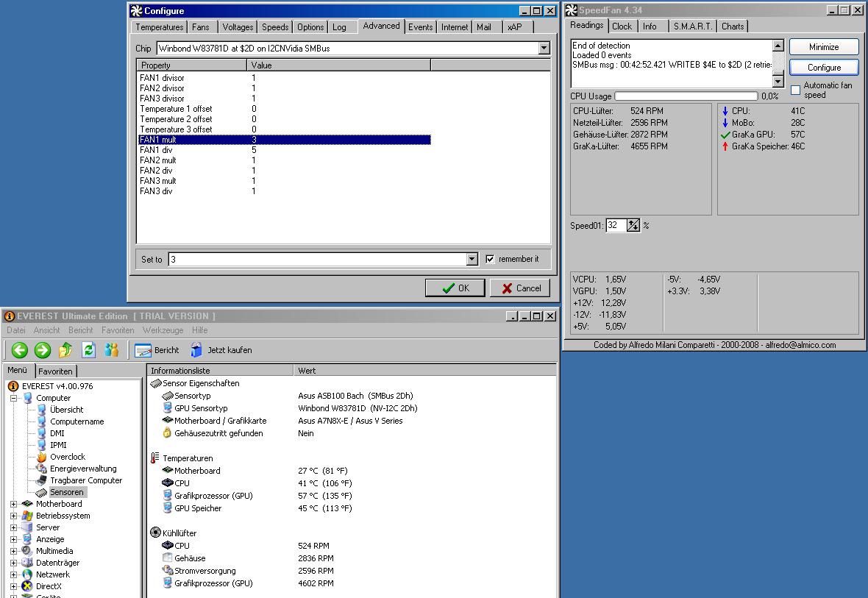Click the green forward arrow in EVEREST toolbar

(x=43, y=350)
